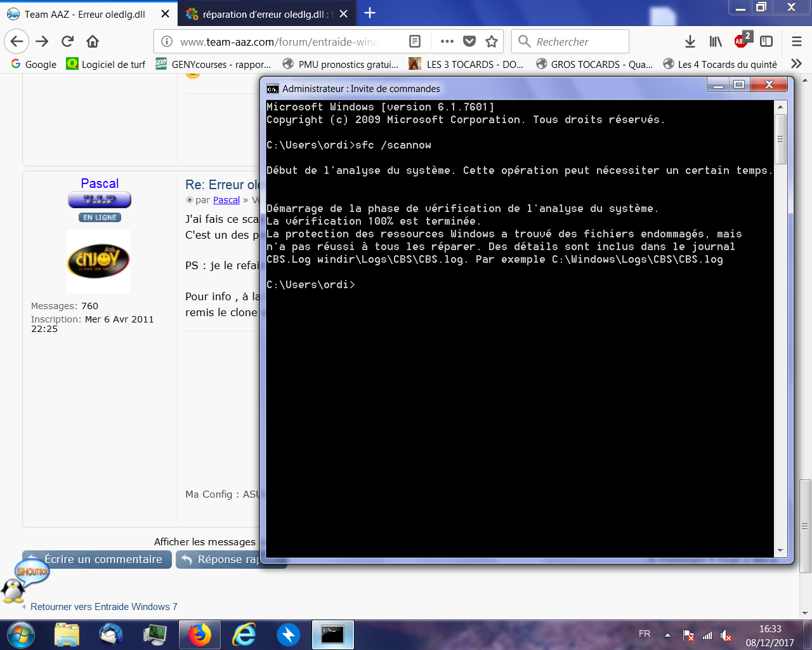812x650 pixels.
Task: Open Google bookmark
Action: [x=34, y=64]
